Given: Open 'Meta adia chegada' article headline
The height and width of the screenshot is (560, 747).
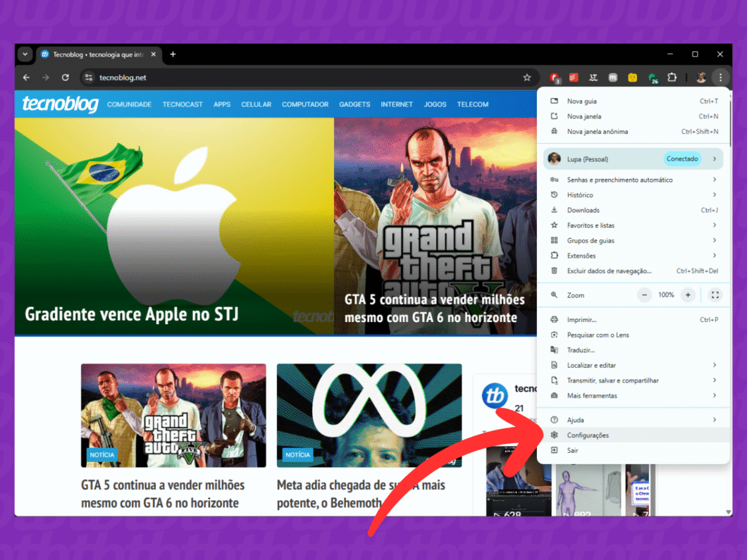Looking at the screenshot, I should pyautogui.click(x=361, y=494).
